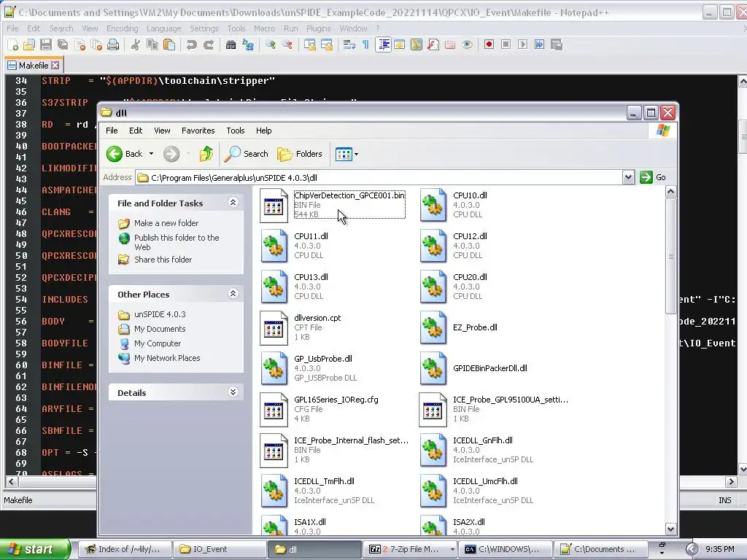This screenshot has height=560, width=747.
Task: Click Save icon in Notepad++ toolbar
Action: point(46,44)
